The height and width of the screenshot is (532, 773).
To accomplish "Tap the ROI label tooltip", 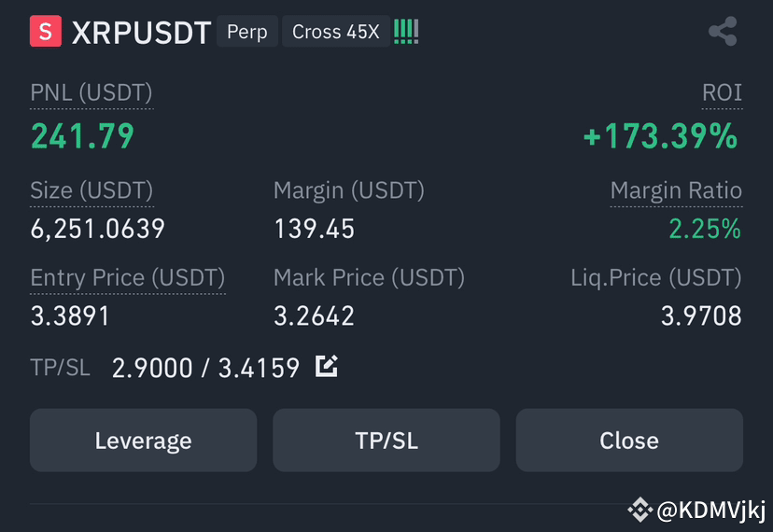I will point(722,92).
